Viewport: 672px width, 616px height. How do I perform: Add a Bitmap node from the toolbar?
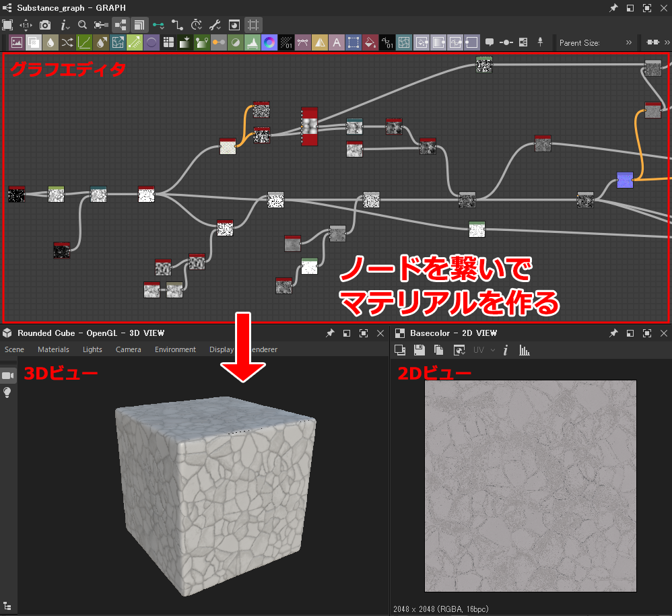coord(17,42)
